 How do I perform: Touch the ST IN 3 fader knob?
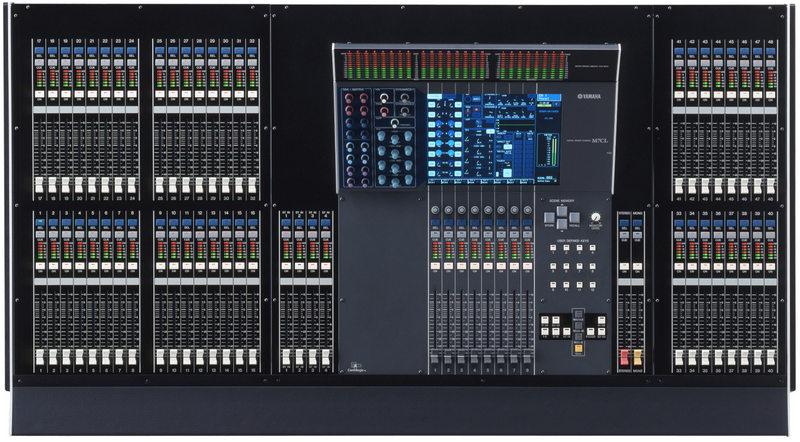(x=313, y=356)
